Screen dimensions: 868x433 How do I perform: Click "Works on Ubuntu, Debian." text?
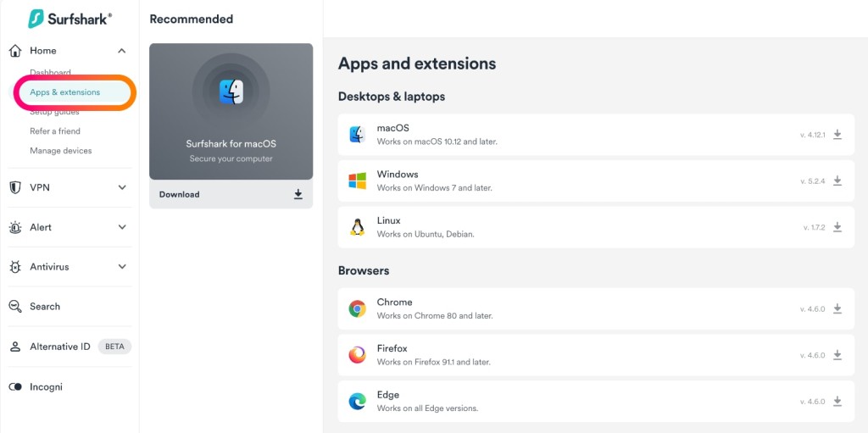pyautogui.click(x=426, y=234)
